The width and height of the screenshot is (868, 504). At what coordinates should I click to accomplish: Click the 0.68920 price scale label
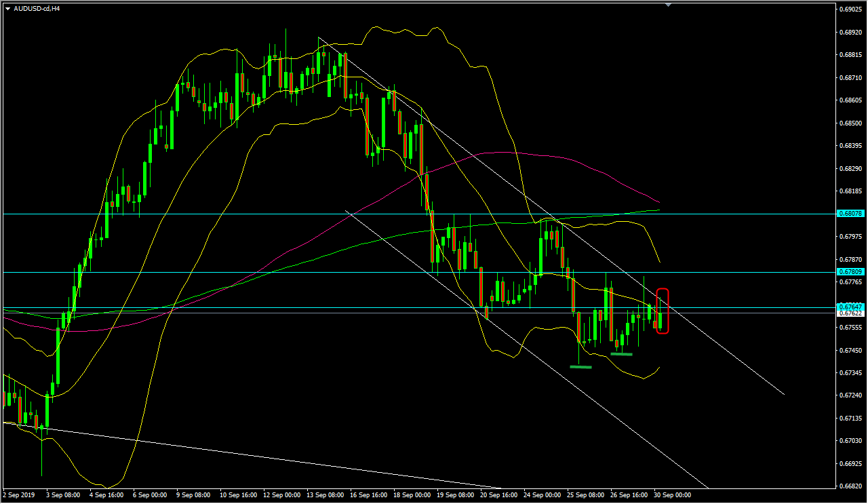(x=852, y=33)
